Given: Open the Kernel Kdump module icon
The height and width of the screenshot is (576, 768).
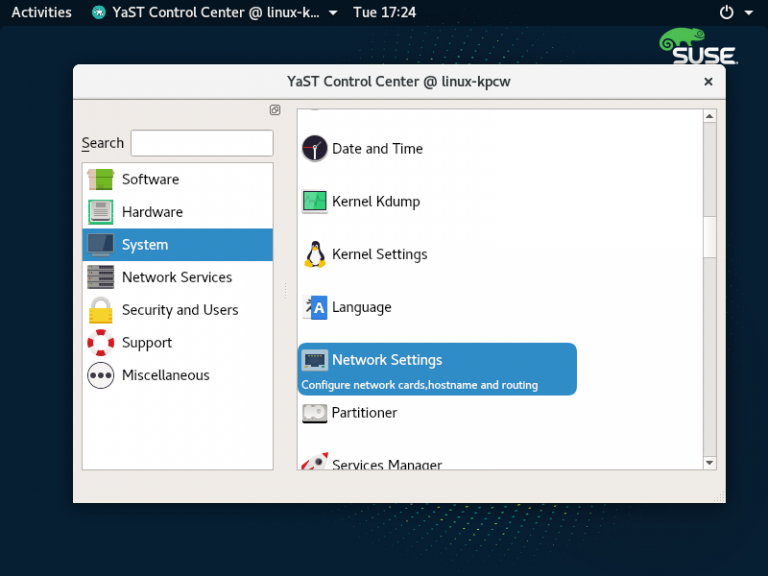Looking at the screenshot, I should click(x=315, y=201).
